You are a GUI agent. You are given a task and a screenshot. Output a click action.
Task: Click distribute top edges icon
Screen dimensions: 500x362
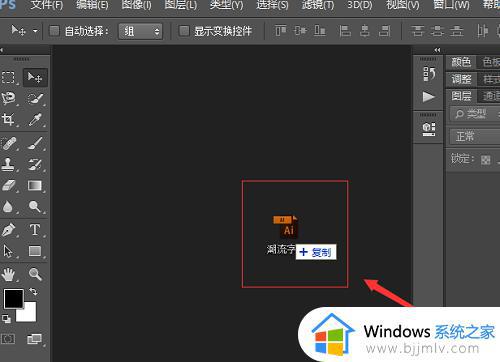pos(417,31)
